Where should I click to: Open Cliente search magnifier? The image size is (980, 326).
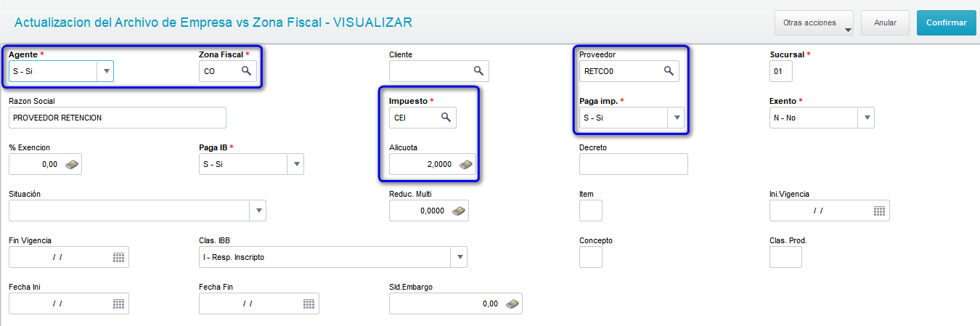[478, 71]
